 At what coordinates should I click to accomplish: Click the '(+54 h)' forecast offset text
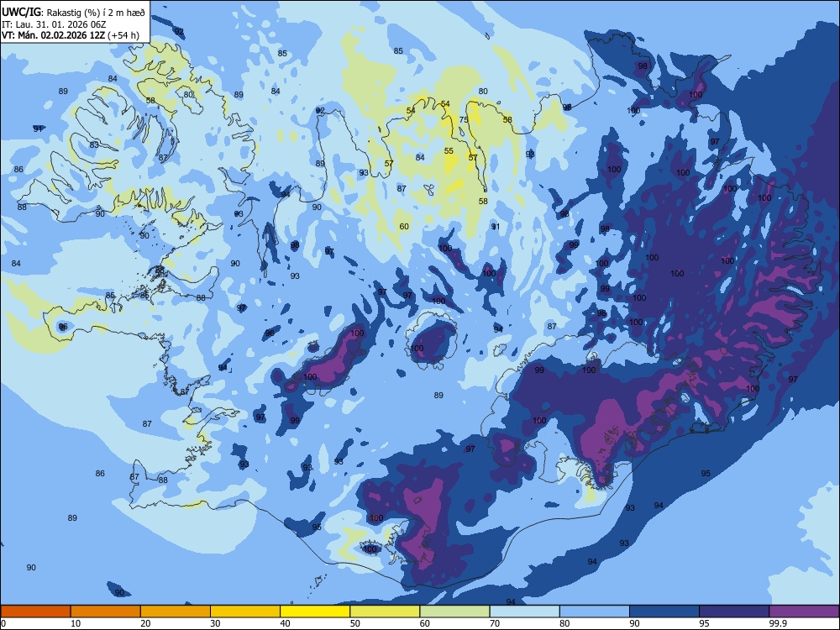(x=123, y=35)
